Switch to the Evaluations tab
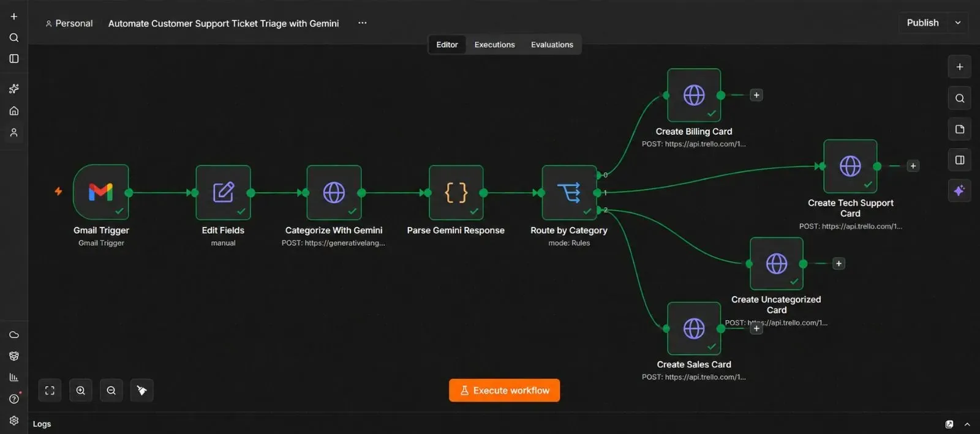Image resolution: width=980 pixels, height=434 pixels. click(x=552, y=45)
